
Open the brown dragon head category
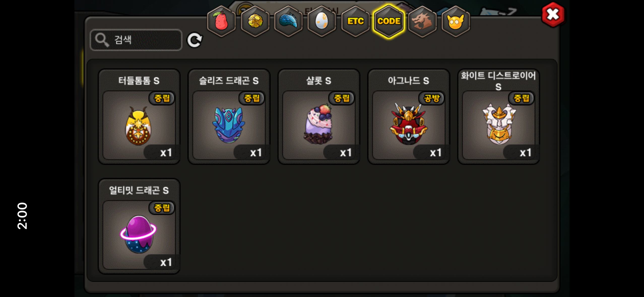click(422, 21)
